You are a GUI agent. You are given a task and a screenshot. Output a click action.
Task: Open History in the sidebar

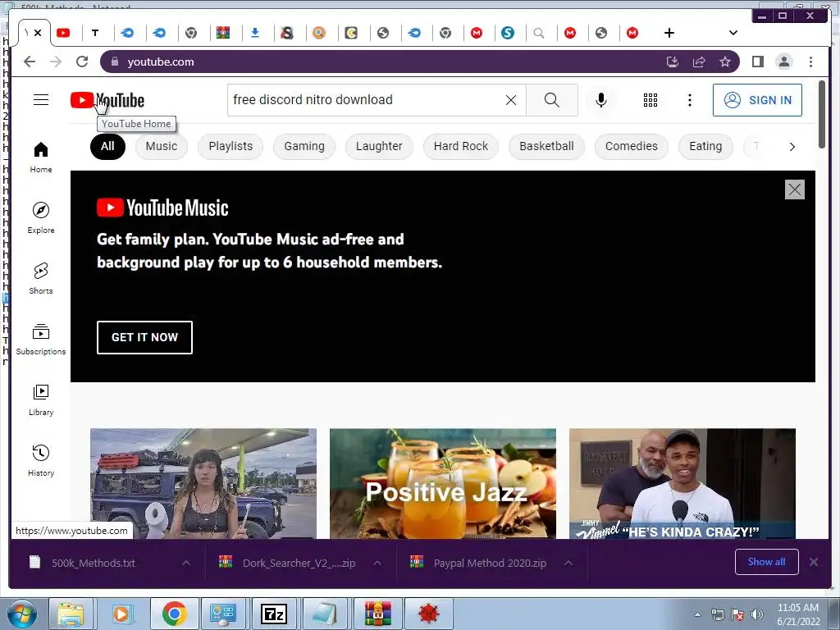(x=41, y=461)
